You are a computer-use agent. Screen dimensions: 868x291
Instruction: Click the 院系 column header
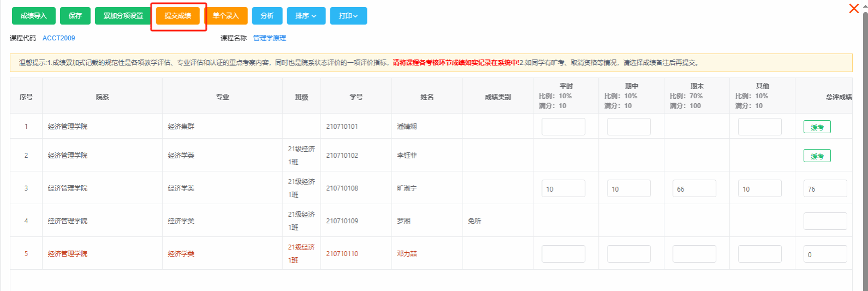[103, 97]
